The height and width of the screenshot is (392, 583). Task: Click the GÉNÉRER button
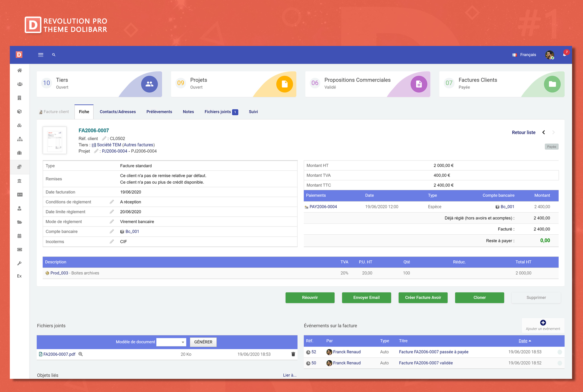click(x=203, y=342)
